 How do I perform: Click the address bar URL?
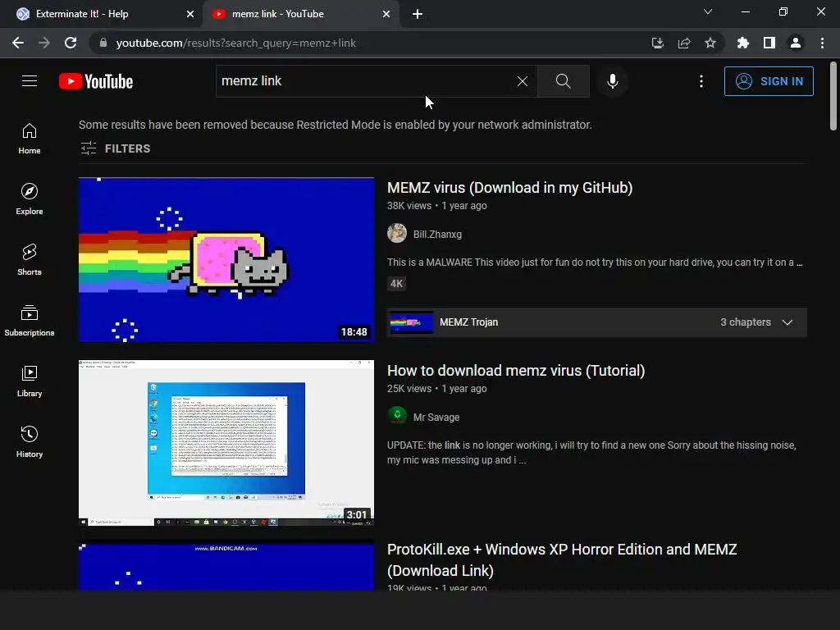click(235, 43)
